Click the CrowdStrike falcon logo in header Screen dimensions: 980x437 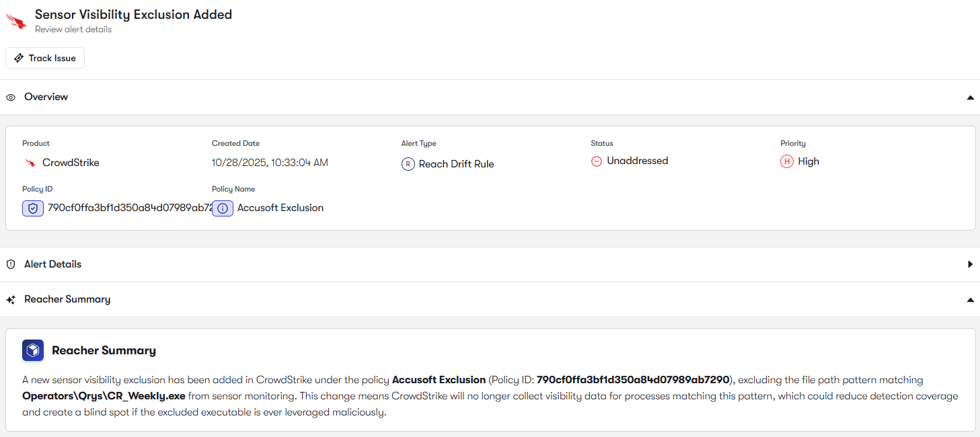16,21
